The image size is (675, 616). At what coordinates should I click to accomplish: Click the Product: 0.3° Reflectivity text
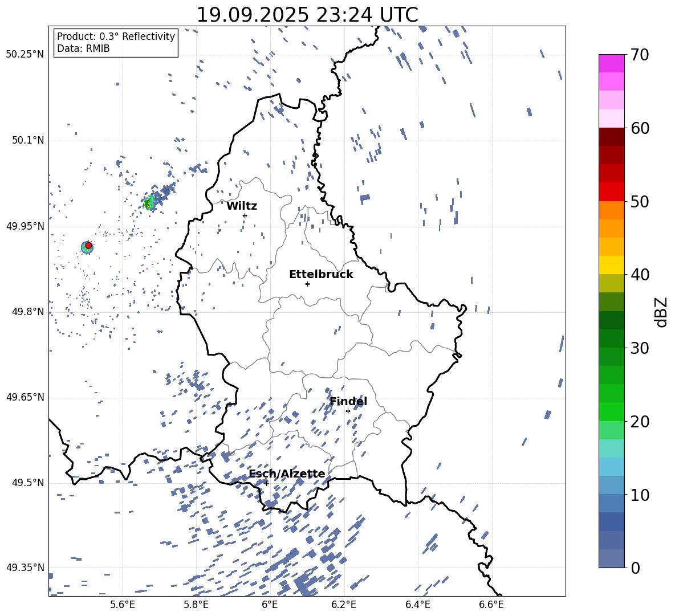(x=116, y=36)
